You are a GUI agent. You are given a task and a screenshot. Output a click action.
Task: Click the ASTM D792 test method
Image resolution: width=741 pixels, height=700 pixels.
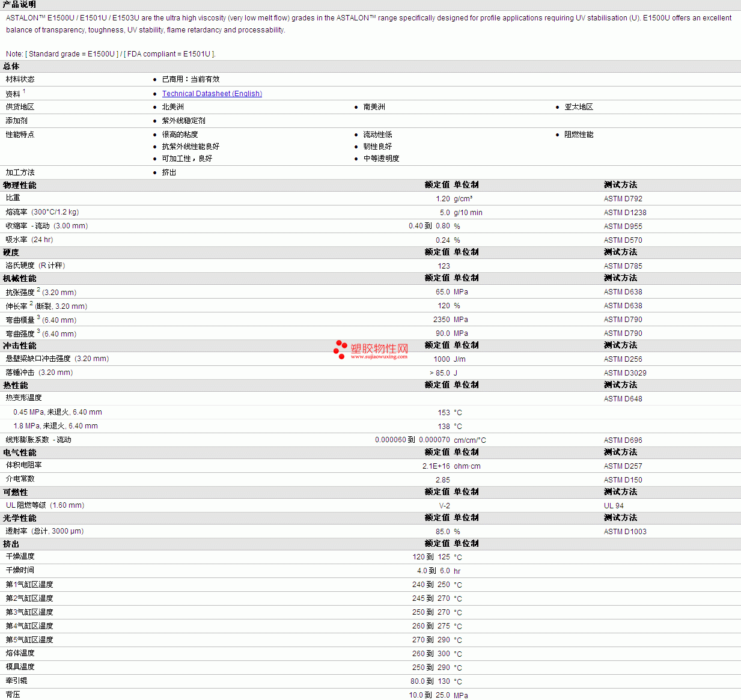tap(623, 199)
